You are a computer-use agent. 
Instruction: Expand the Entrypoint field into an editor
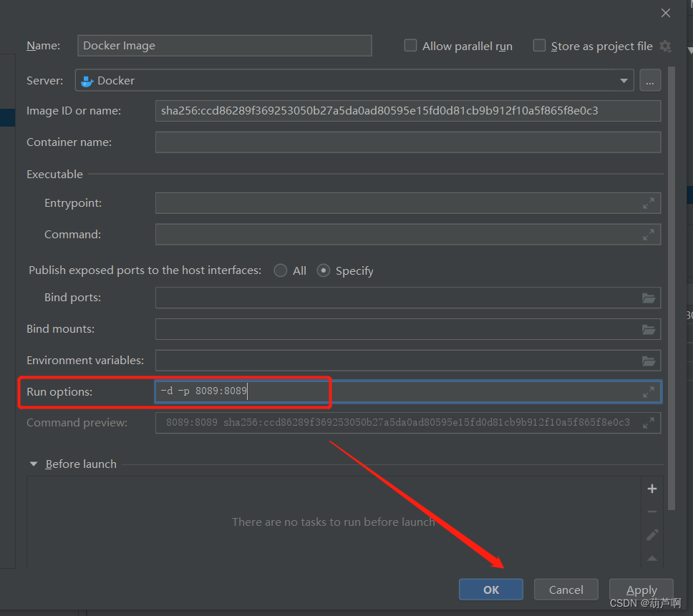[x=649, y=203]
